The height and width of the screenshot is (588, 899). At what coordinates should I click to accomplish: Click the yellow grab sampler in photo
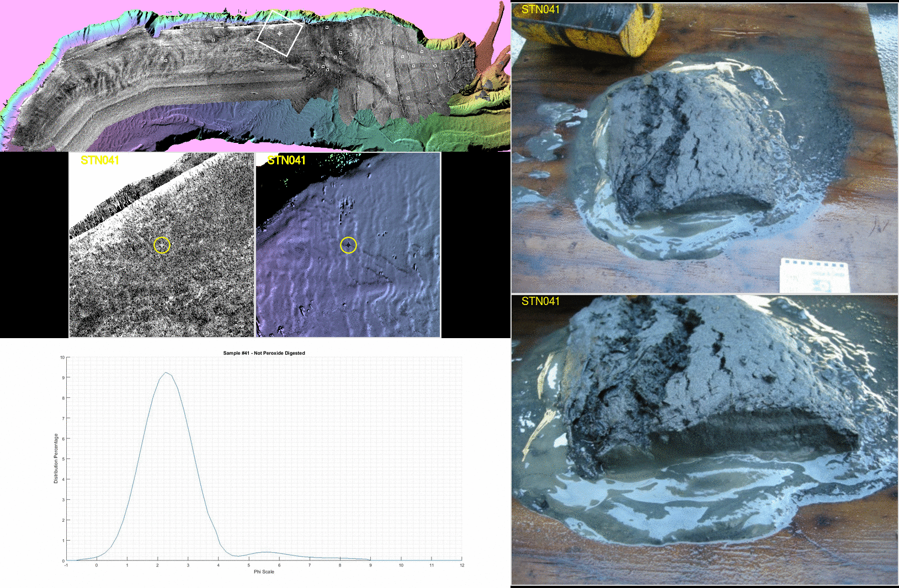click(x=591, y=28)
